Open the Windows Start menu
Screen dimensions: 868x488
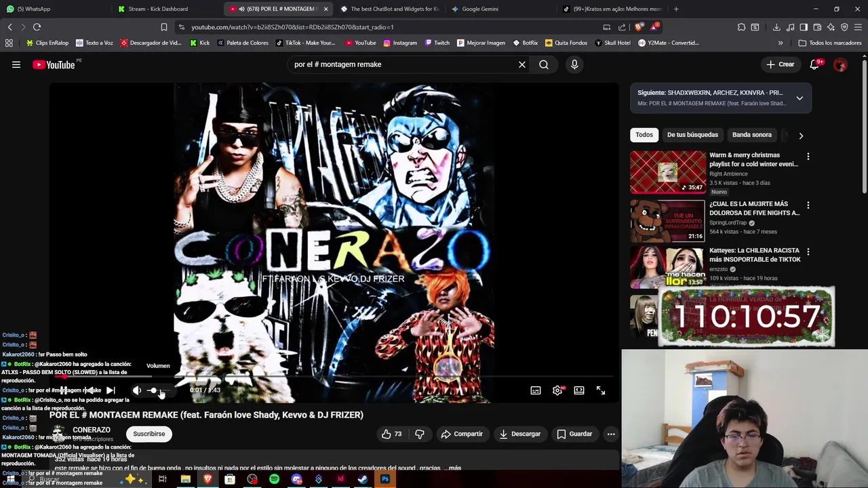click(10, 479)
